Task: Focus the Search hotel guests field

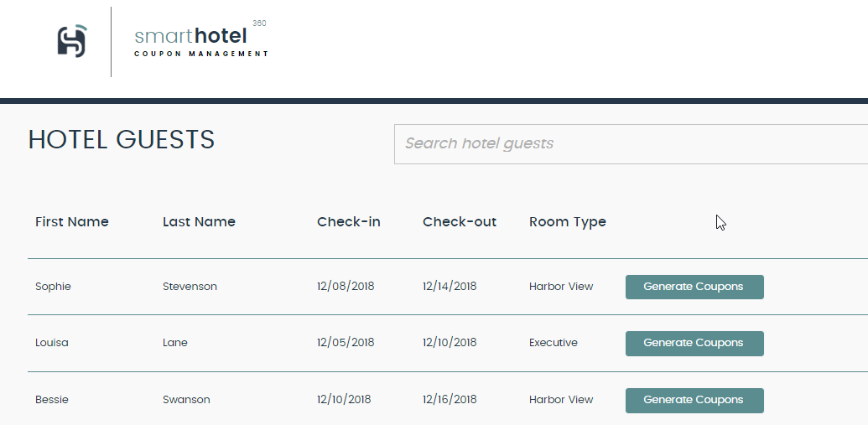Action: (631, 144)
